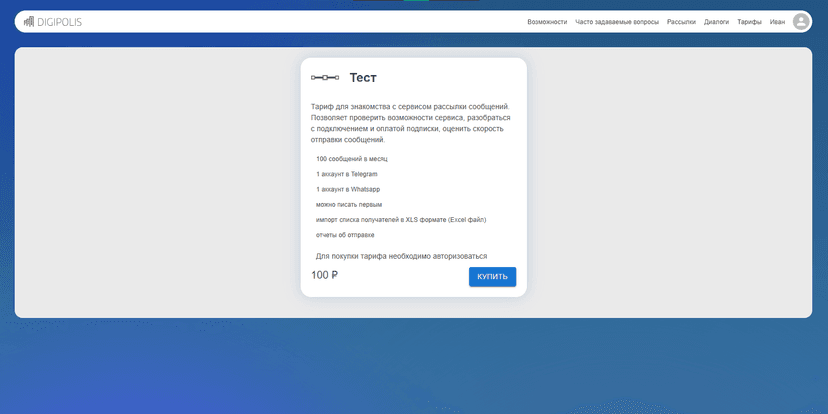This screenshot has height=414, width=828.
Task: Open the Возможности menu item
Action: point(547,22)
